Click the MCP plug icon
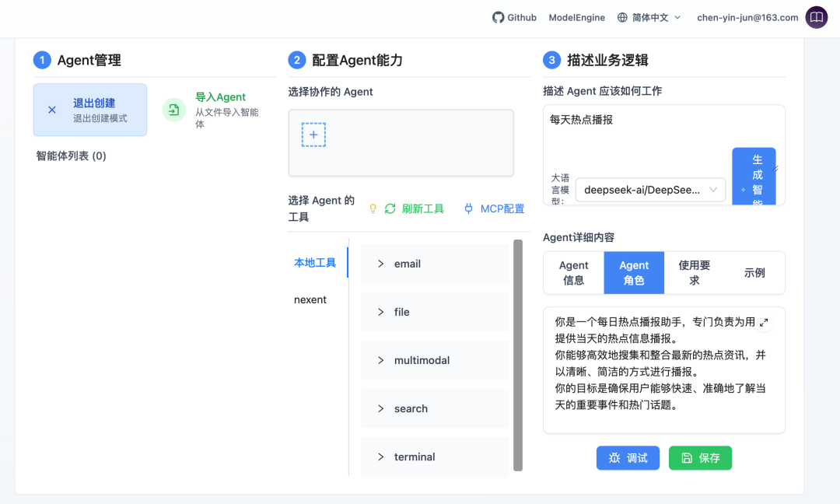Image resolution: width=840 pixels, height=504 pixels. click(468, 209)
